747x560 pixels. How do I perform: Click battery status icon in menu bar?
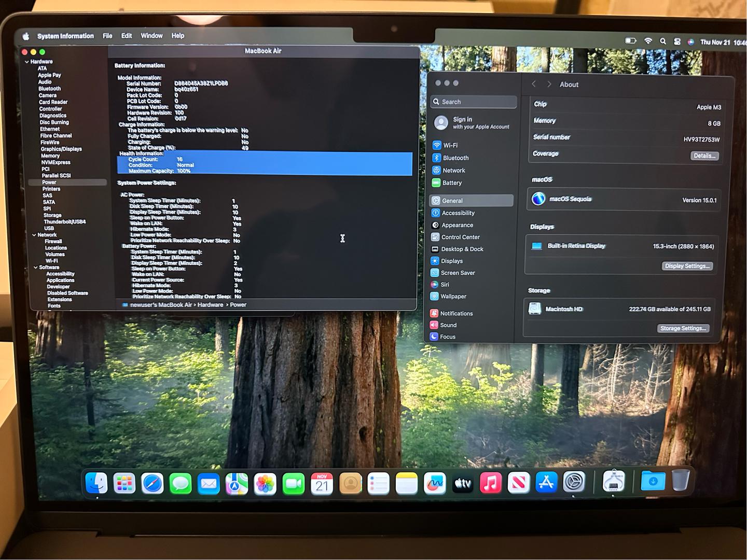coord(631,40)
